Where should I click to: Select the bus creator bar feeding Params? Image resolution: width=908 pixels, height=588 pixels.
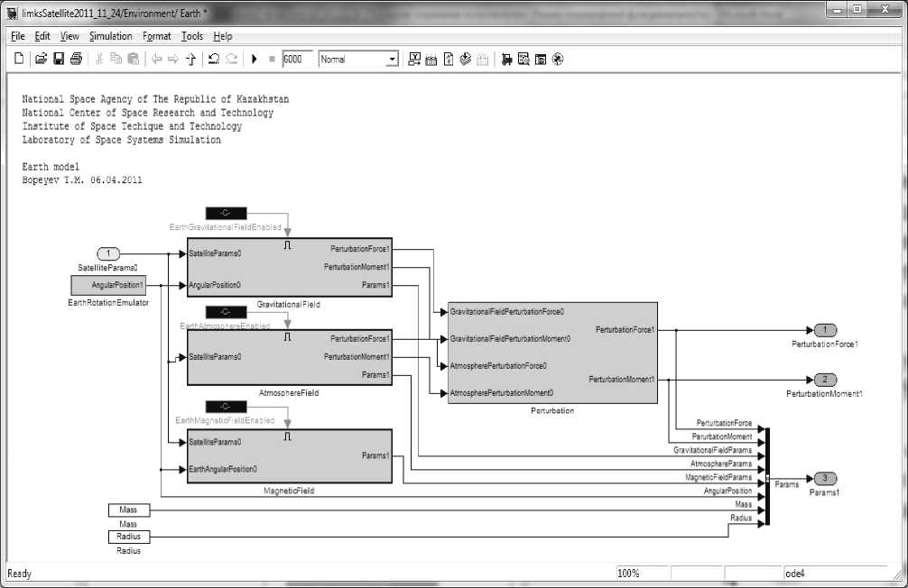click(x=767, y=476)
